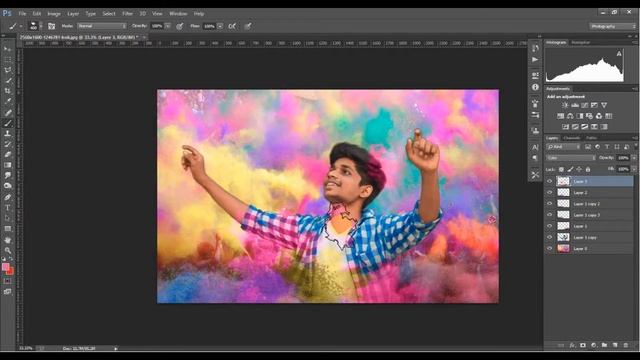This screenshot has height=360, width=640.
Task: Open Flow slider dropdown
Action: (x=220, y=26)
